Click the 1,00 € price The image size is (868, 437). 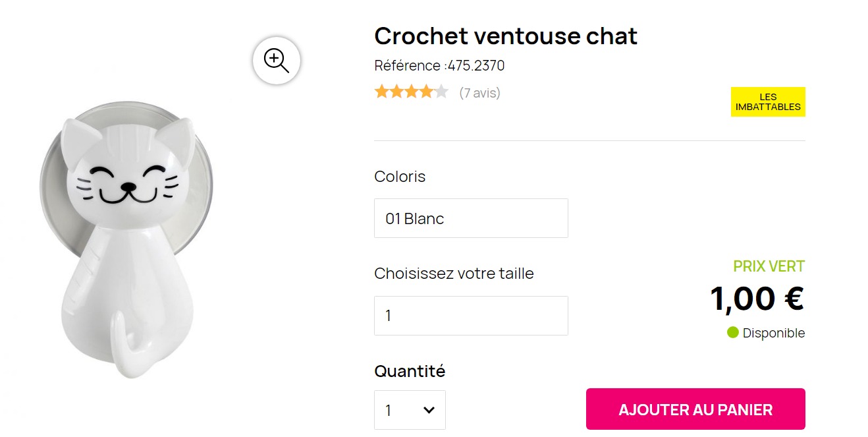pyautogui.click(x=757, y=299)
